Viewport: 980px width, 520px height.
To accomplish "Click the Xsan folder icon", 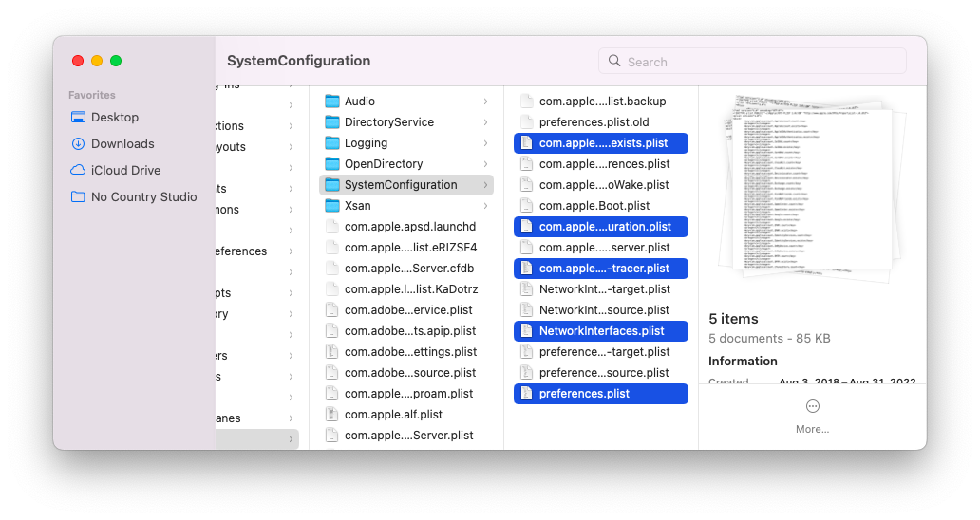I will (x=332, y=206).
